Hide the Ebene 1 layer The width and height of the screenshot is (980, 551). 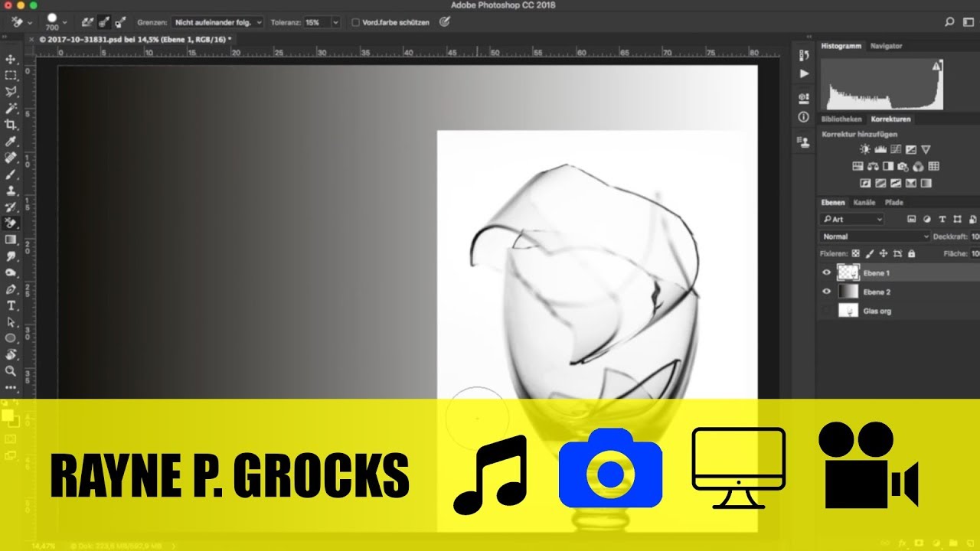tap(826, 272)
